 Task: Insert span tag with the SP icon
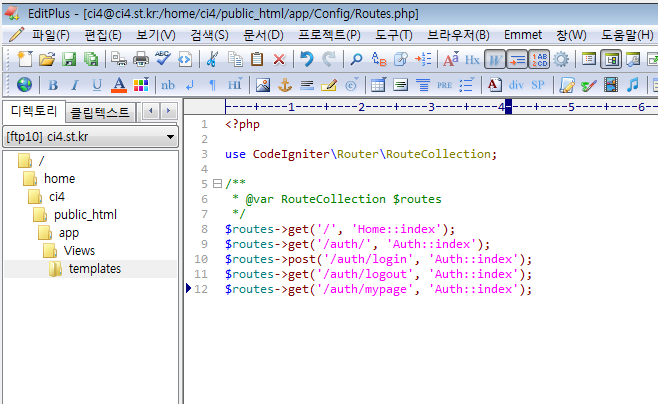pos(538,85)
